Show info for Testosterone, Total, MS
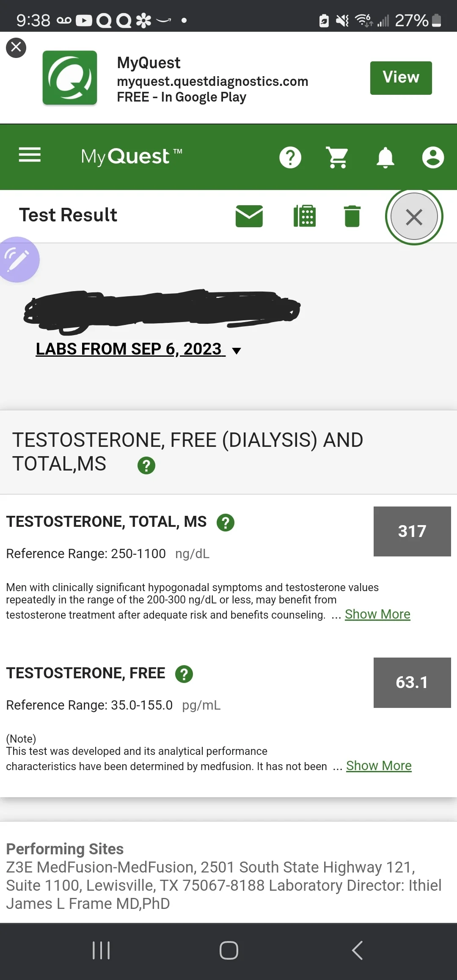The width and height of the screenshot is (457, 980). [226, 523]
